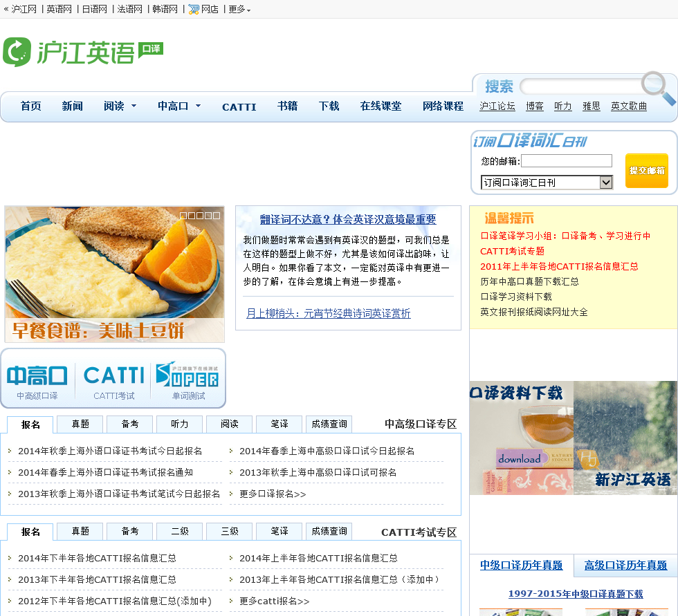Open the 书籍 navigation item
The image size is (678, 616).
pos(287,106)
